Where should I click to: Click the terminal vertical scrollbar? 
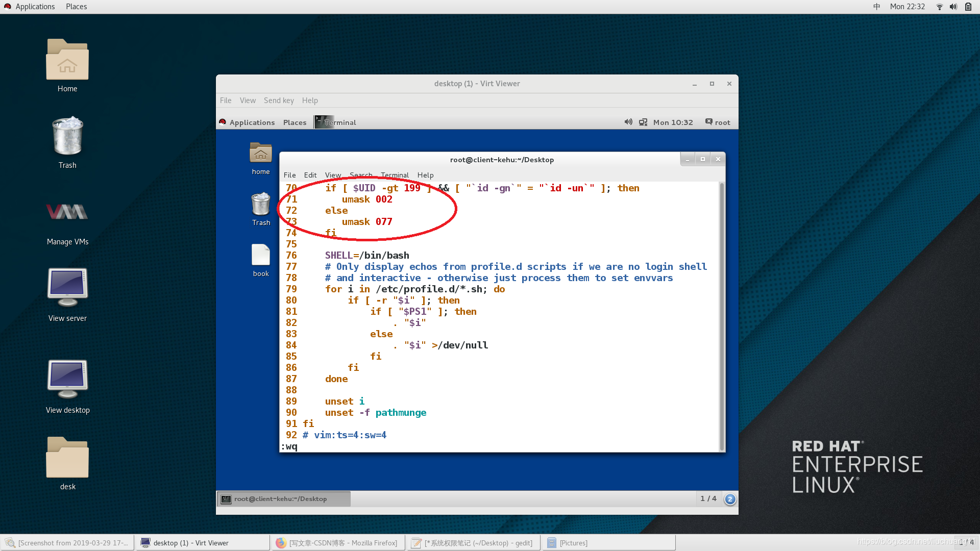(722, 316)
